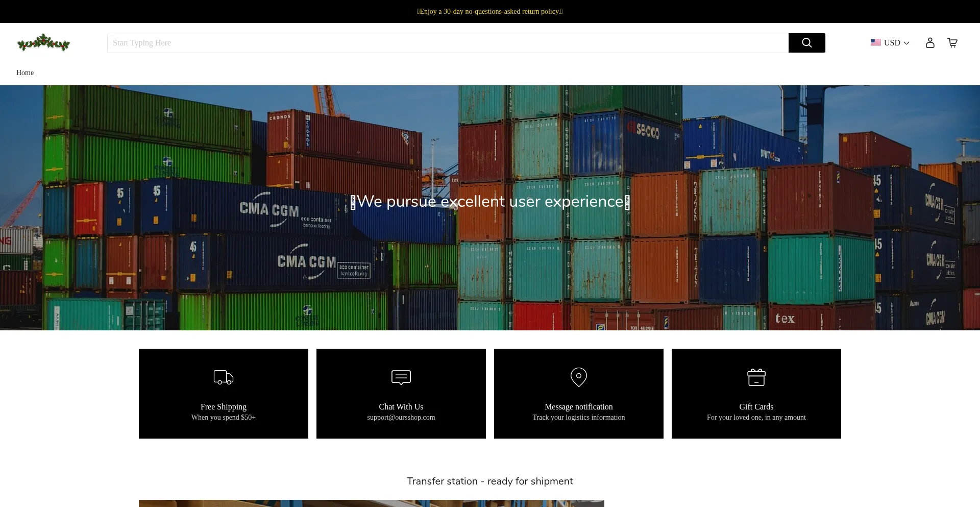980x507 pixels.
Task: Click the 30-day return policy announcement
Action: click(x=490, y=11)
